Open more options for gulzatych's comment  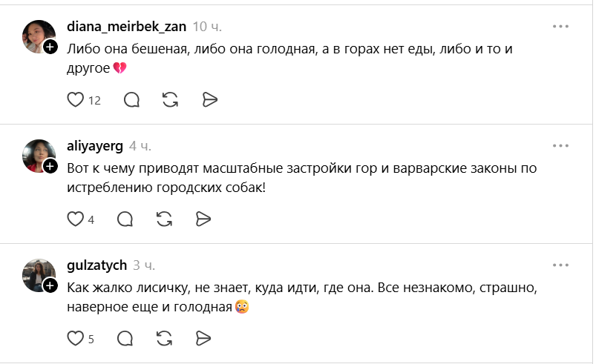[x=560, y=265]
